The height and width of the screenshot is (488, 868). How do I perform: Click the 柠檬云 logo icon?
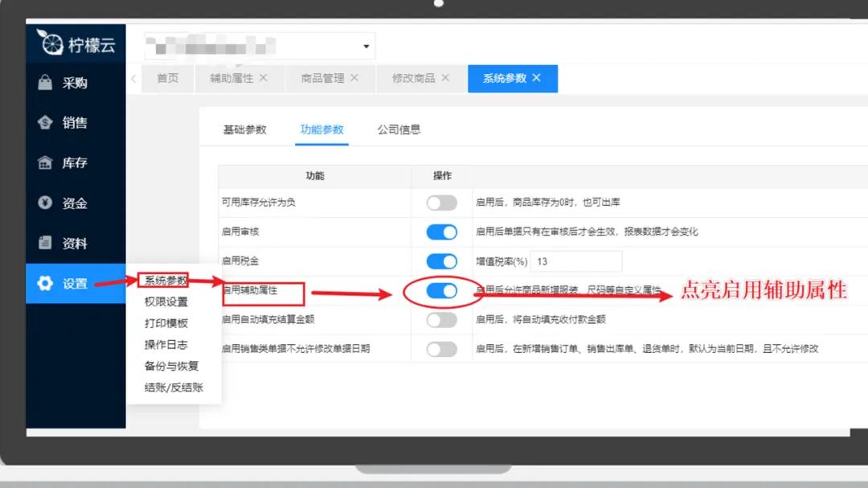click(x=53, y=43)
